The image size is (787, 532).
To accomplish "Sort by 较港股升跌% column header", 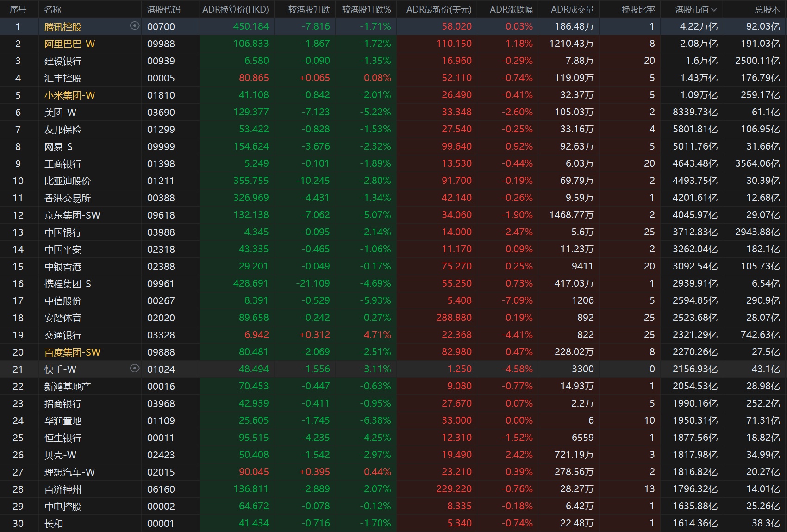I will coord(366,10).
